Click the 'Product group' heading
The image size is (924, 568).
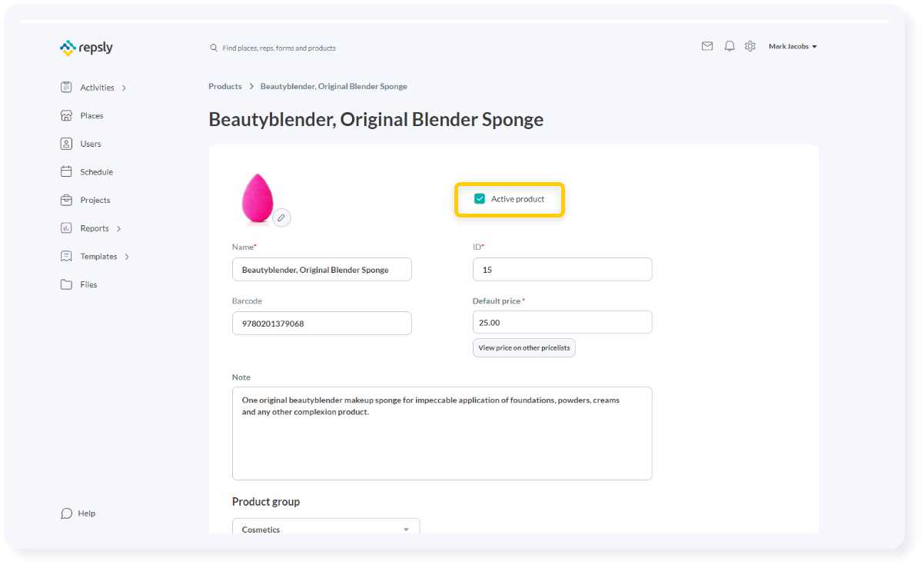266,502
